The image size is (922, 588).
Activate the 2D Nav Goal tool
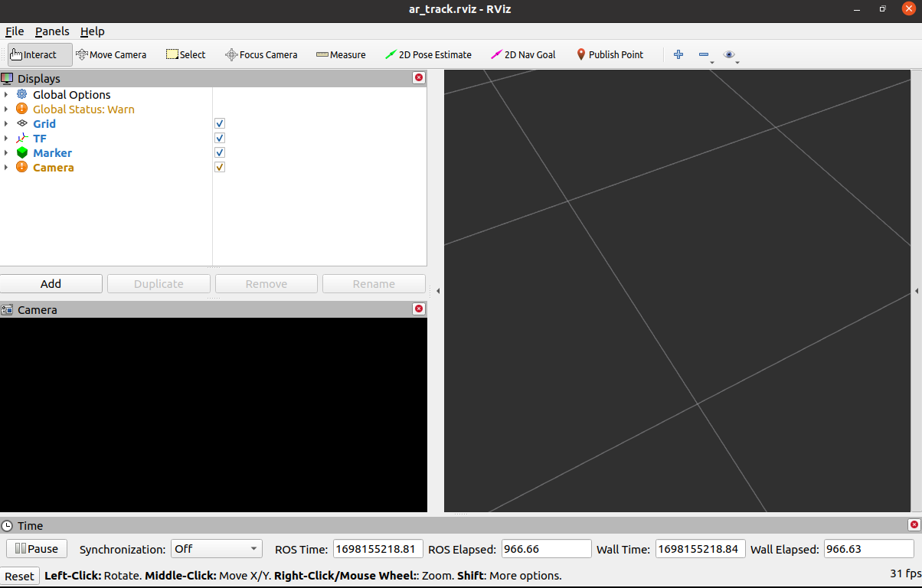(523, 54)
